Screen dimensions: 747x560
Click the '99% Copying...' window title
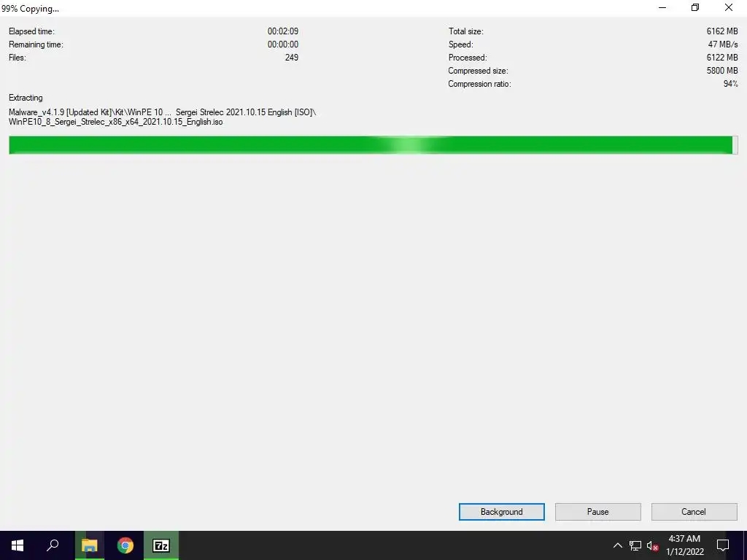(30, 9)
